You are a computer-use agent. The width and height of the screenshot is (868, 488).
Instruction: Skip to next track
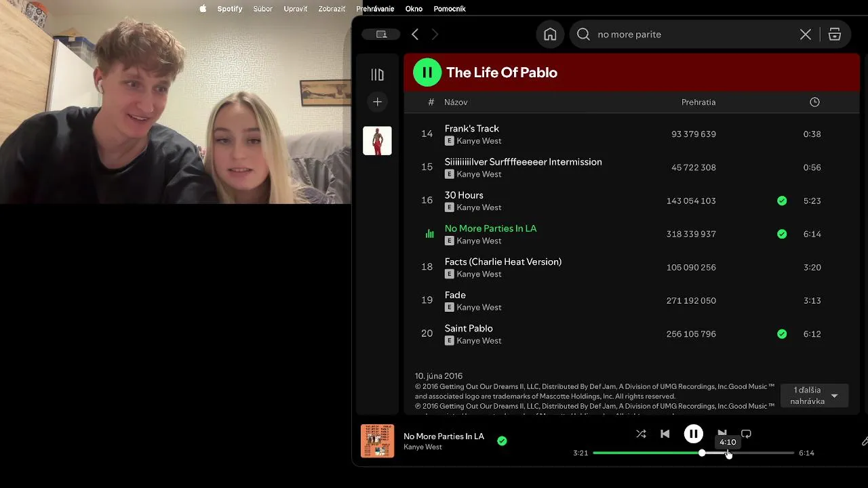point(722,434)
